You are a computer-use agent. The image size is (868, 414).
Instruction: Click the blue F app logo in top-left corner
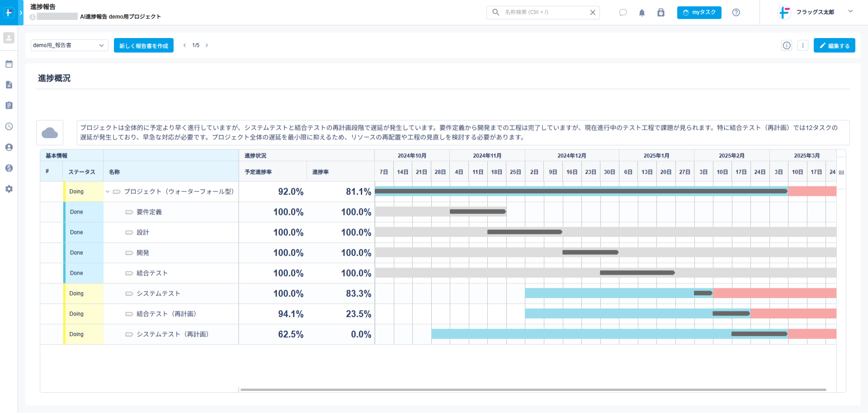click(9, 13)
